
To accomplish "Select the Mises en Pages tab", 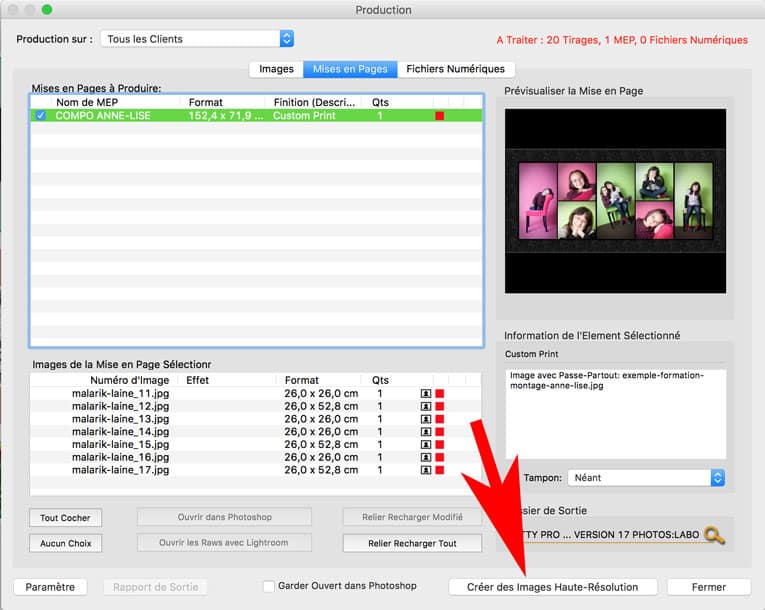I will coord(350,69).
